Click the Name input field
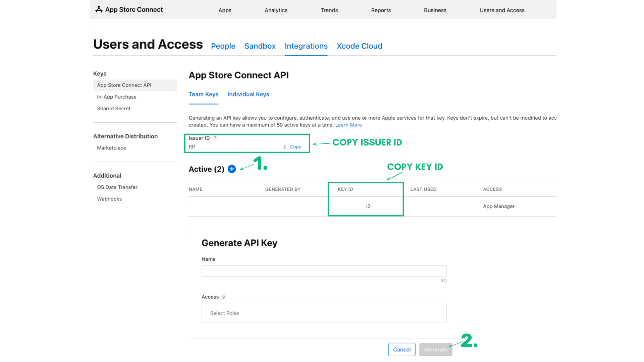The height and width of the screenshot is (362, 644). [323, 270]
